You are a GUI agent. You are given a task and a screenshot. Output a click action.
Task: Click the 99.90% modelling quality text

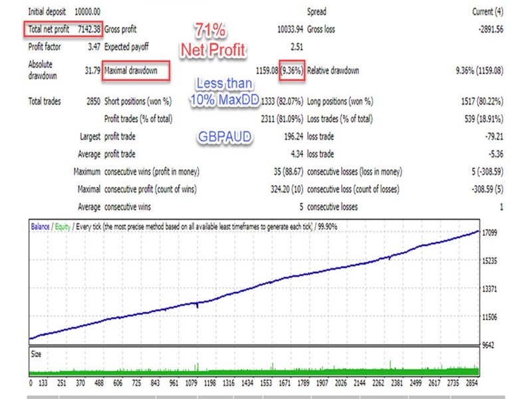327,227
